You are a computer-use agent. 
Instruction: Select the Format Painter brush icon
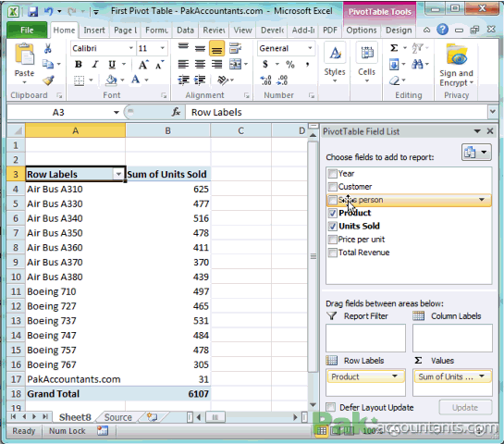[x=48, y=80]
